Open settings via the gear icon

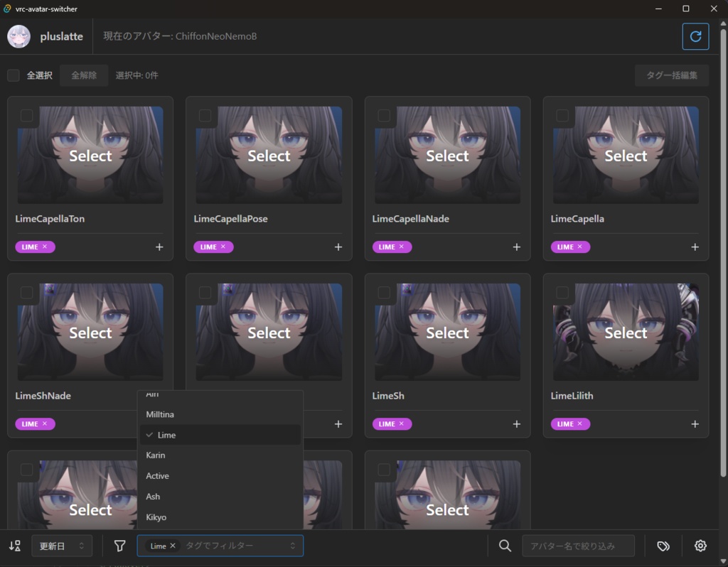[700, 545]
